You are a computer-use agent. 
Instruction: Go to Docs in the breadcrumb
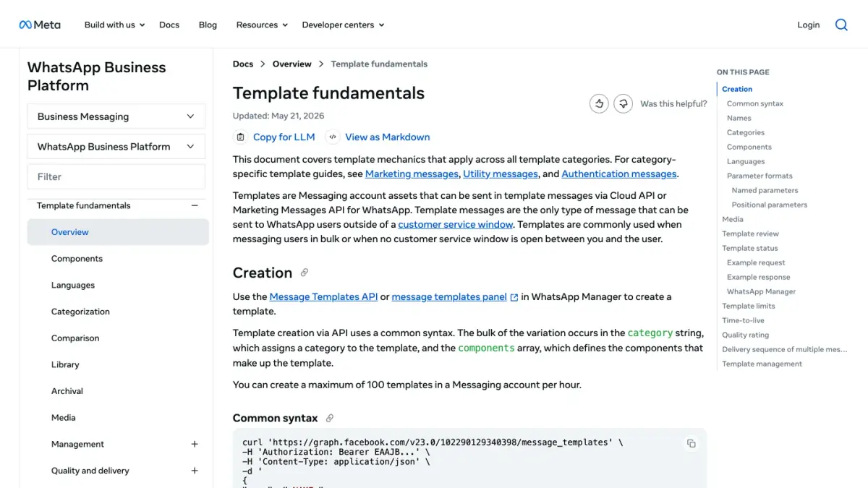click(243, 64)
